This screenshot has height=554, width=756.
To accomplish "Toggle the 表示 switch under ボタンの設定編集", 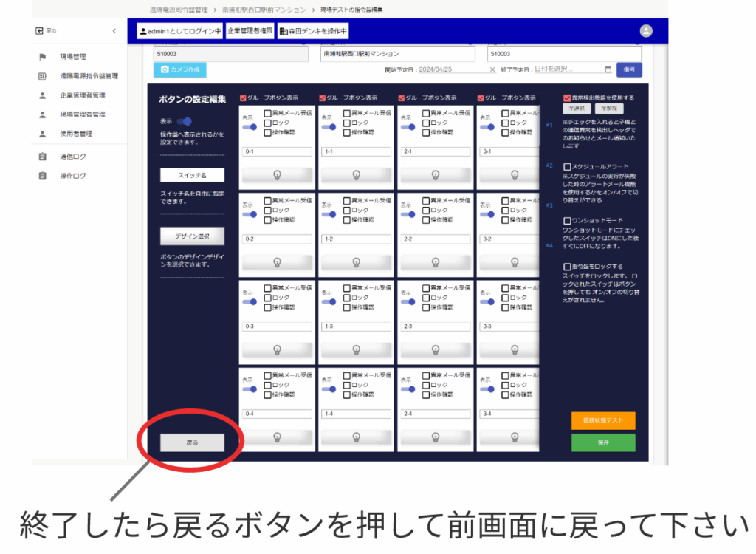I will click(185, 121).
